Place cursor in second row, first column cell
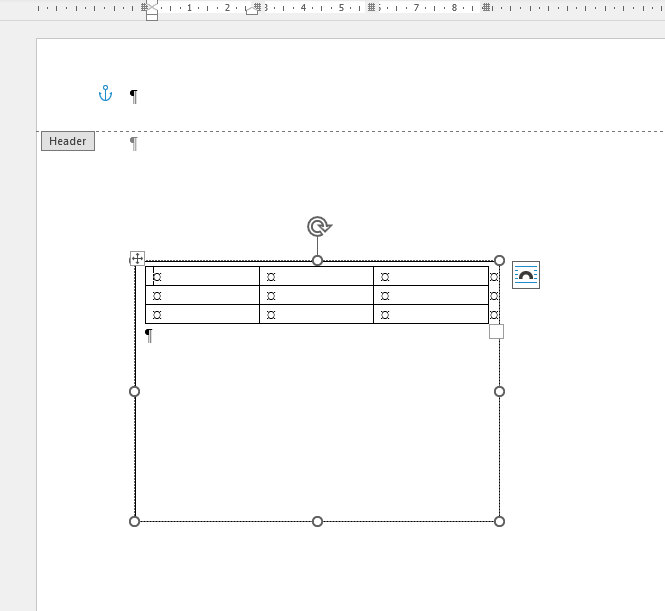Image resolution: width=665 pixels, height=611 pixels. coord(202,295)
